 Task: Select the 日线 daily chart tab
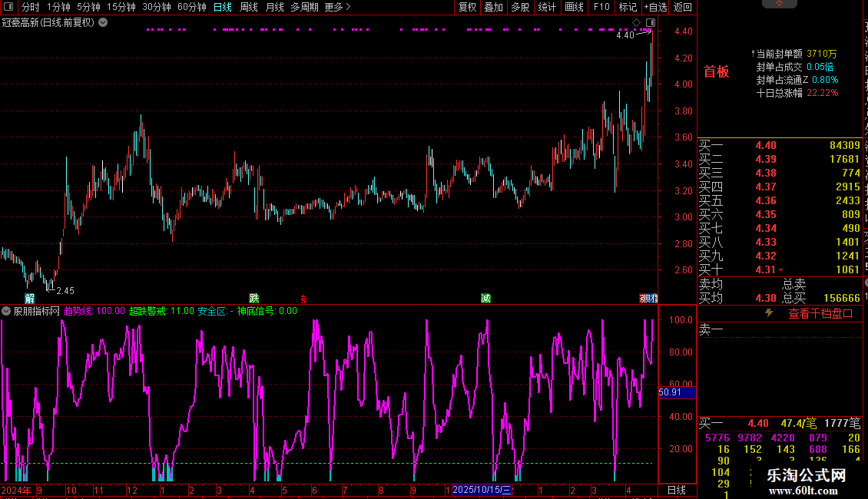223,7
